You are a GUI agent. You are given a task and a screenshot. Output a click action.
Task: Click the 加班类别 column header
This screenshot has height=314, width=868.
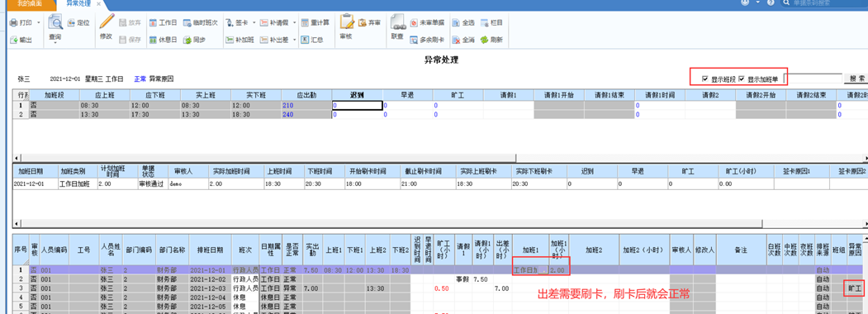click(77, 171)
